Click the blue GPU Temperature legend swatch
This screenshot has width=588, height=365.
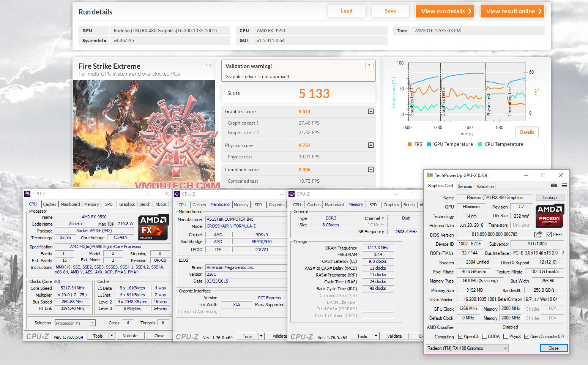(429, 144)
